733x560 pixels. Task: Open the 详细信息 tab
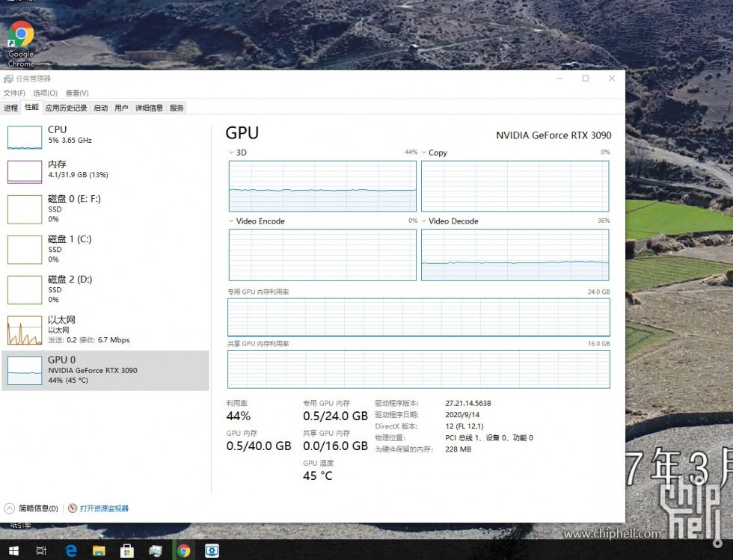click(x=149, y=108)
